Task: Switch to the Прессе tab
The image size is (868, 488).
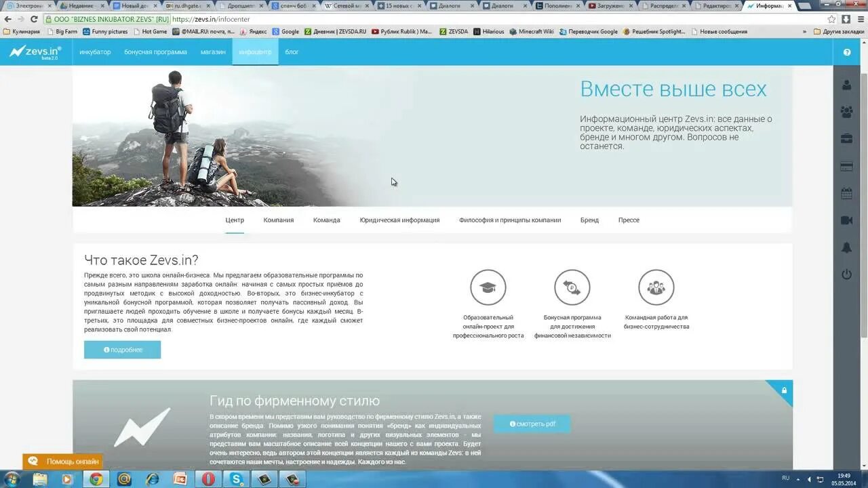Action: (629, 220)
